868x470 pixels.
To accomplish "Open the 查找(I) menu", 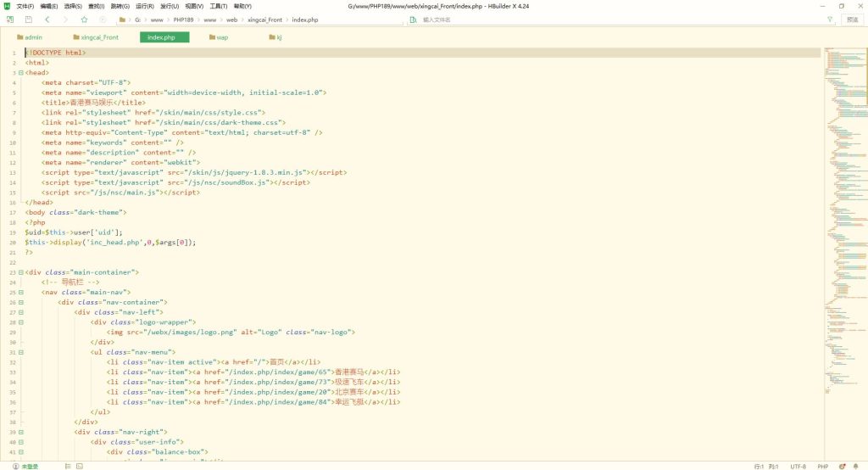I will coord(97,6).
